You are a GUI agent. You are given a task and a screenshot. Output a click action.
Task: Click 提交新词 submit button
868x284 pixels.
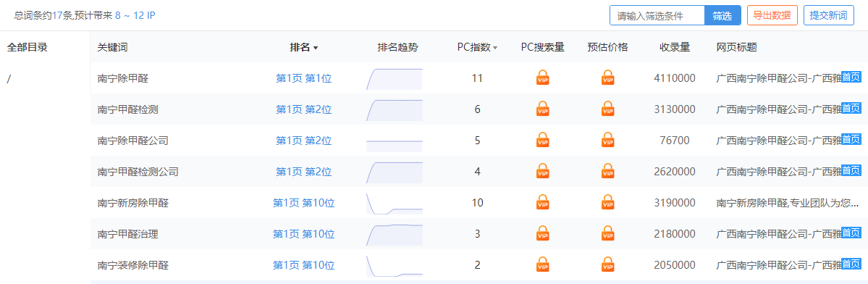tap(828, 15)
